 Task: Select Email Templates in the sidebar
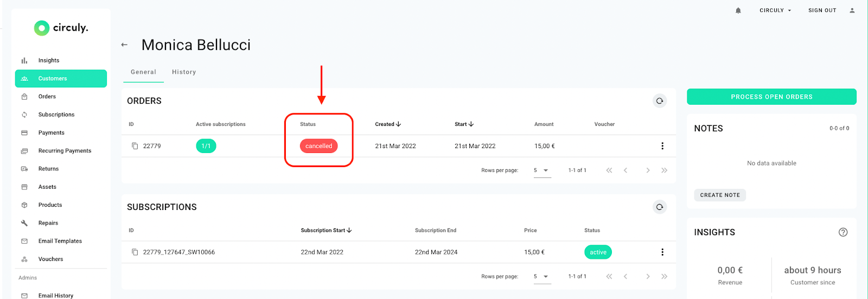pyautogui.click(x=61, y=241)
